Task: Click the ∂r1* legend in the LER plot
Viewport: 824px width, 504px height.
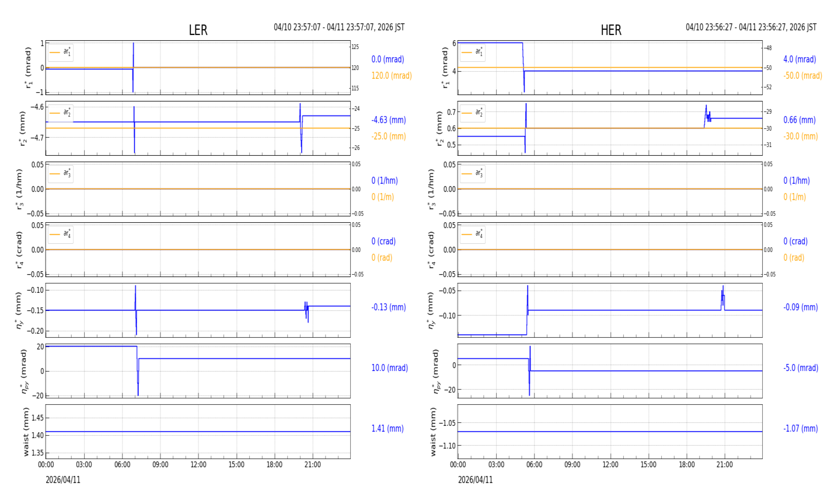Action: (61, 52)
